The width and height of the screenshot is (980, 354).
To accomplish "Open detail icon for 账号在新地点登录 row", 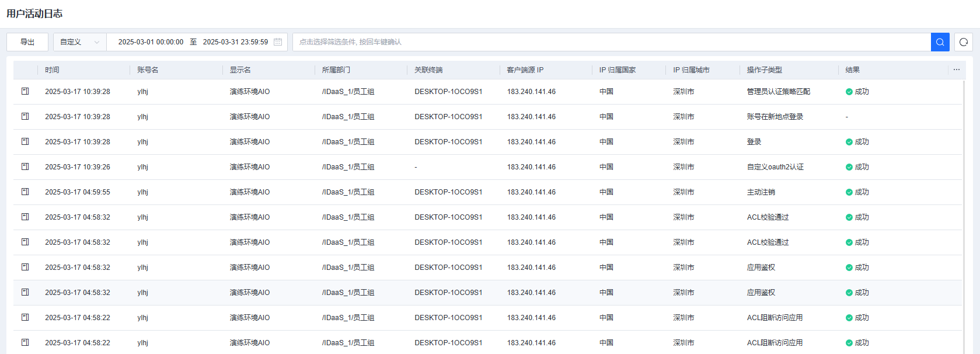I will pos(25,116).
